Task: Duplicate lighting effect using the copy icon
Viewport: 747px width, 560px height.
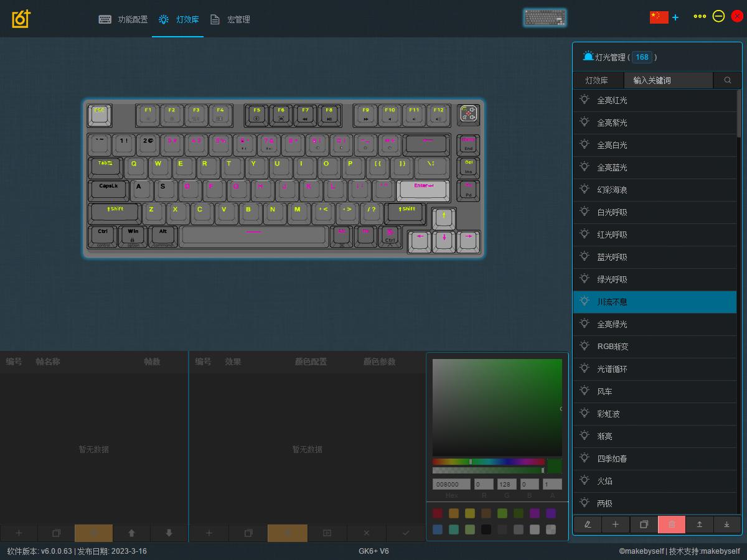Action: click(x=644, y=525)
